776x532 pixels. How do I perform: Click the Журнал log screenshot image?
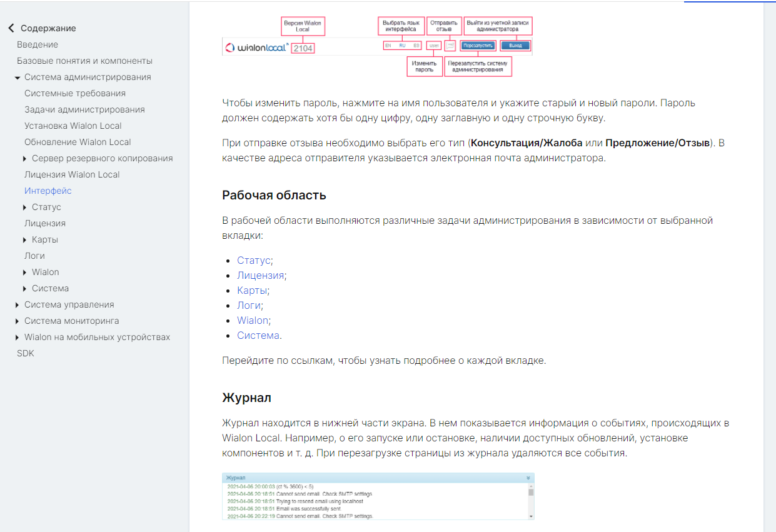coord(378,496)
